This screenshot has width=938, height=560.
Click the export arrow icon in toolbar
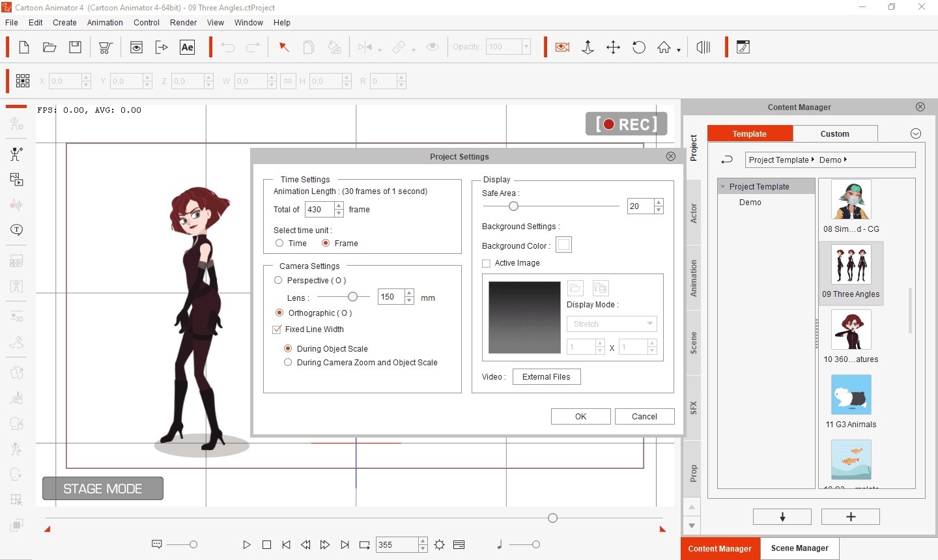[162, 47]
